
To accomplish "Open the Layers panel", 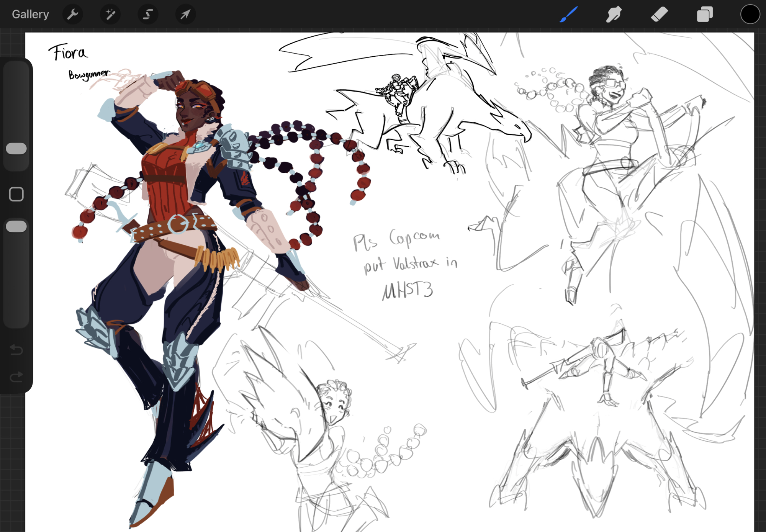I will [704, 15].
